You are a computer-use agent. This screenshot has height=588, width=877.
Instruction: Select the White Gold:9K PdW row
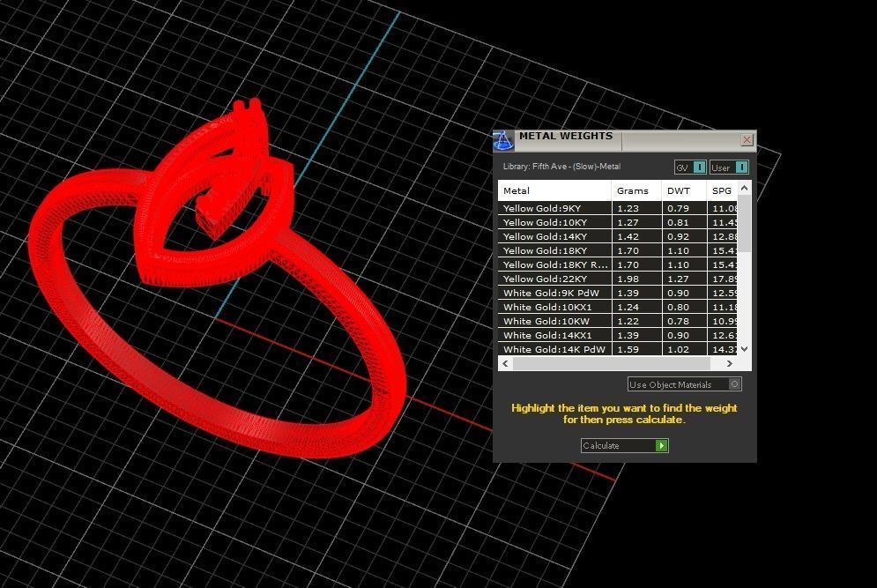pos(618,293)
